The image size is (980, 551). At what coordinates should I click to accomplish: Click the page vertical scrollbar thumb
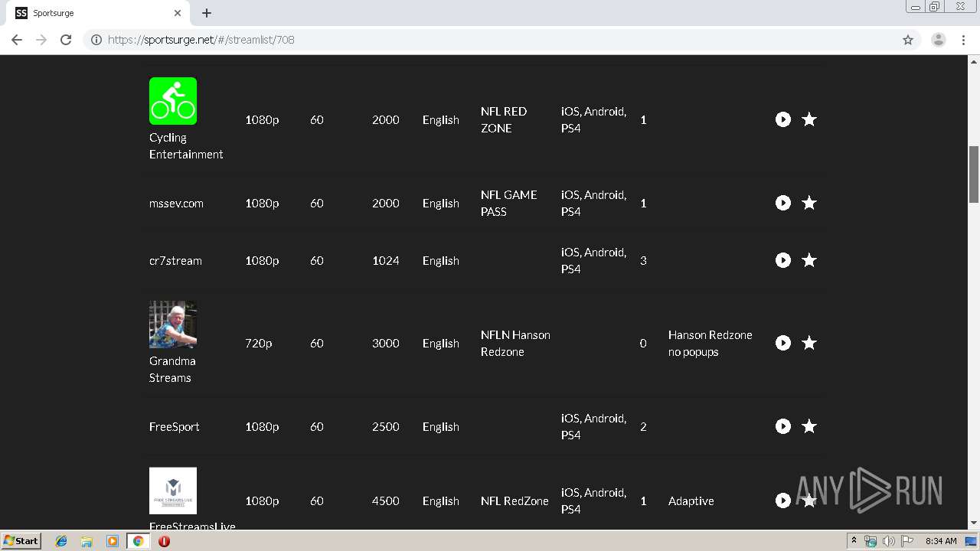click(x=974, y=174)
